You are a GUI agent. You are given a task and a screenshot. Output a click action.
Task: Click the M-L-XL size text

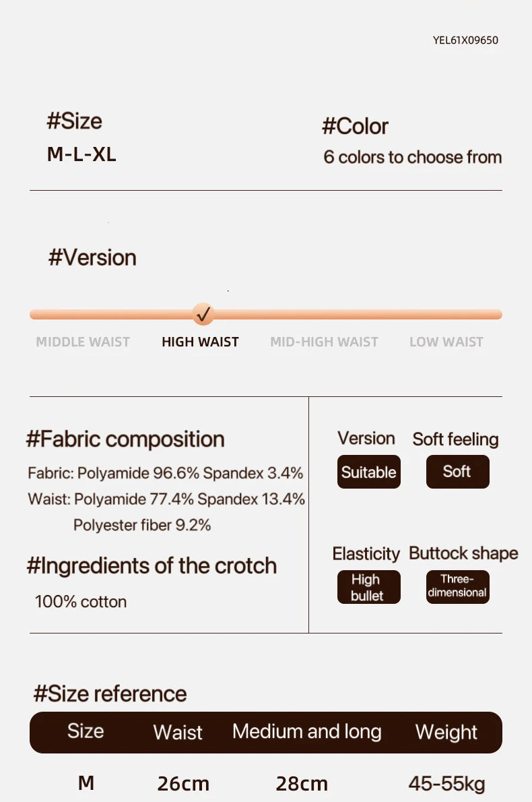point(81,154)
